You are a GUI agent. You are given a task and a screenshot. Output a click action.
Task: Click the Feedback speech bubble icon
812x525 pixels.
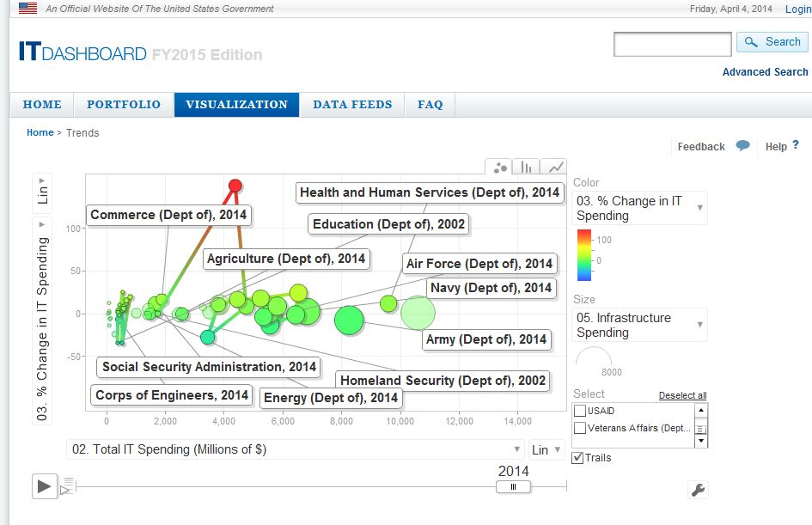coord(743,146)
